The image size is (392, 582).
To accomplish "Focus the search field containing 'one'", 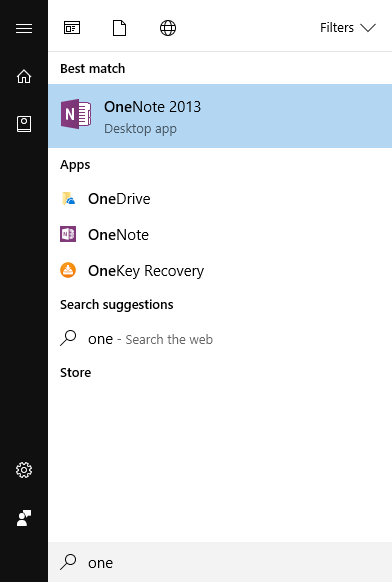I will point(220,562).
